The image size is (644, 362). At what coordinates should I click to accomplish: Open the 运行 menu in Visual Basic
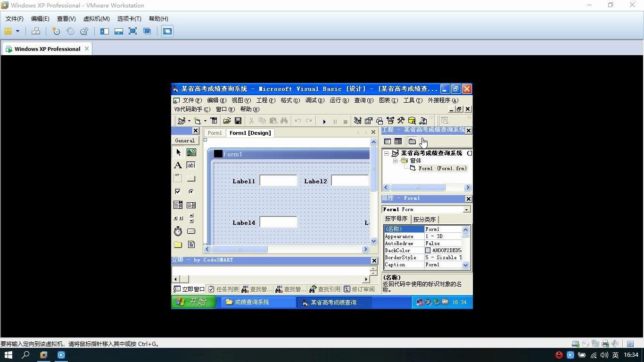tap(340, 100)
